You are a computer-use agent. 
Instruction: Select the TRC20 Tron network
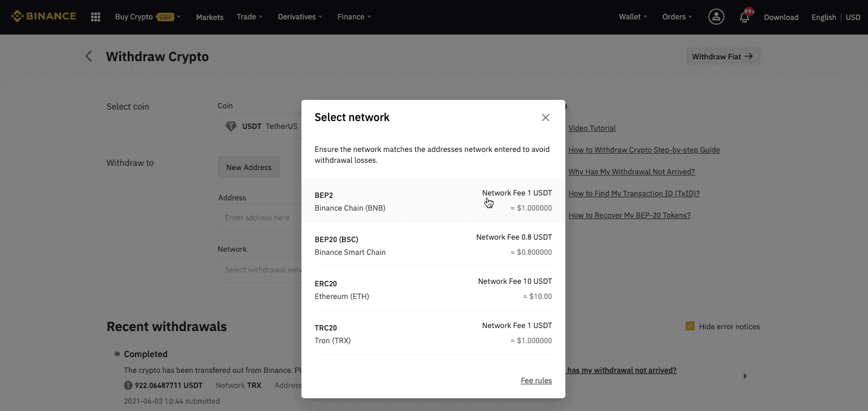[433, 333]
